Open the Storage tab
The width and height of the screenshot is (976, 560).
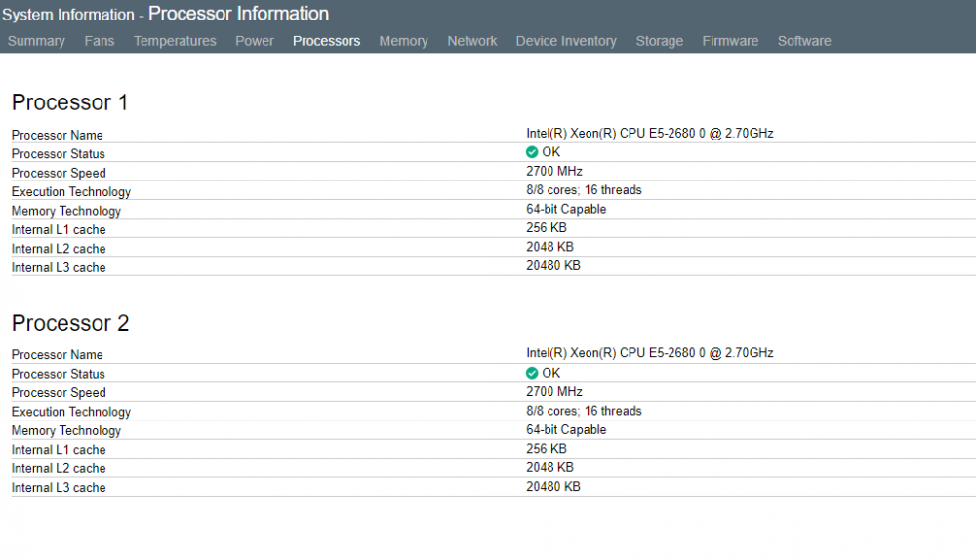659,41
